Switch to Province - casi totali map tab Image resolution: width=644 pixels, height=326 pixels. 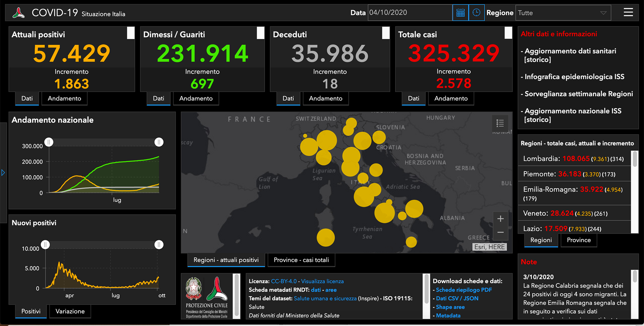[301, 260]
